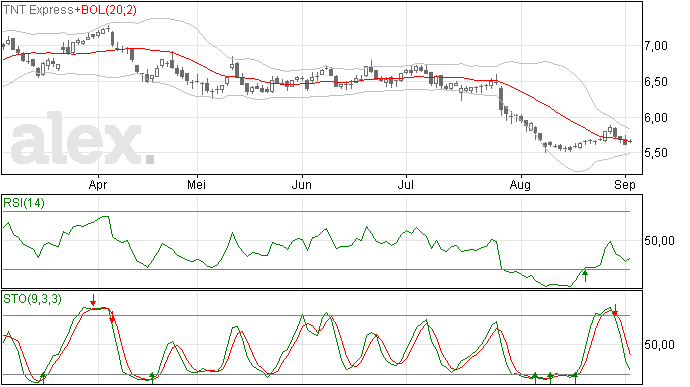Click the Sep month label on time axis
690x387 pixels.
point(625,184)
